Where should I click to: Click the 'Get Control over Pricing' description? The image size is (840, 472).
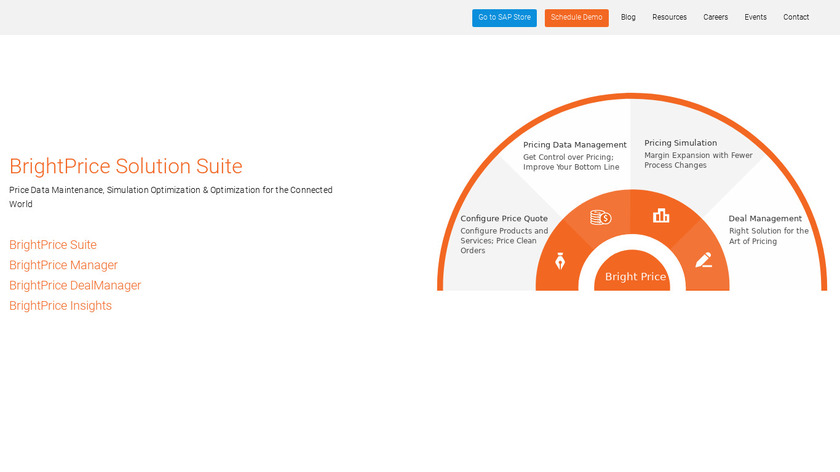tap(571, 162)
